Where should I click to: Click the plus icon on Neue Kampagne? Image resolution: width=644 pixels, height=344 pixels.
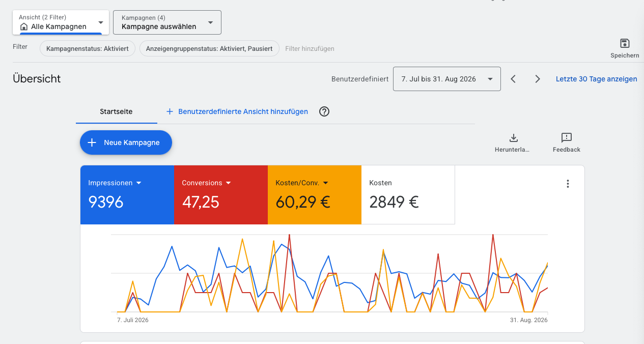point(92,142)
